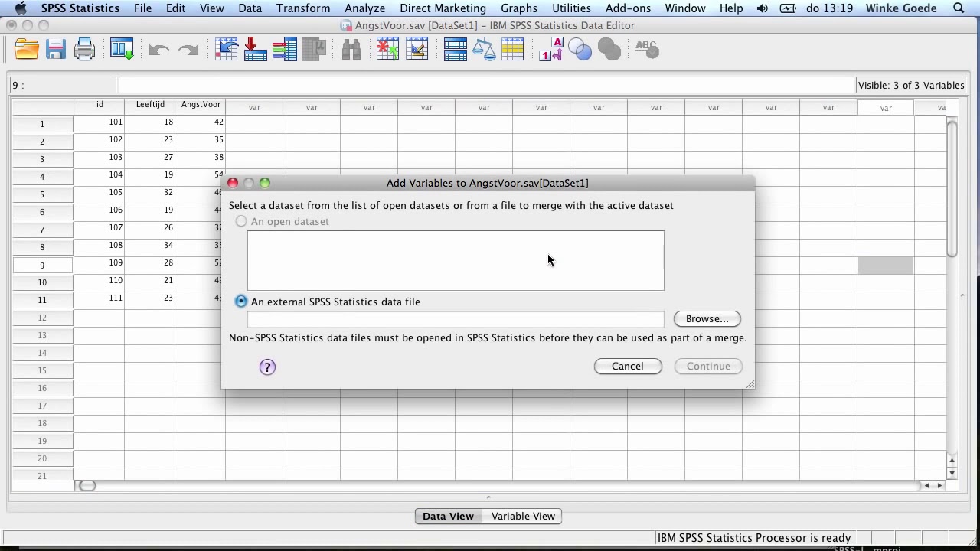This screenshot has height=551, width=980.
Task: Click the vertical scrollbar thumb
Action: tap(952, 190)
